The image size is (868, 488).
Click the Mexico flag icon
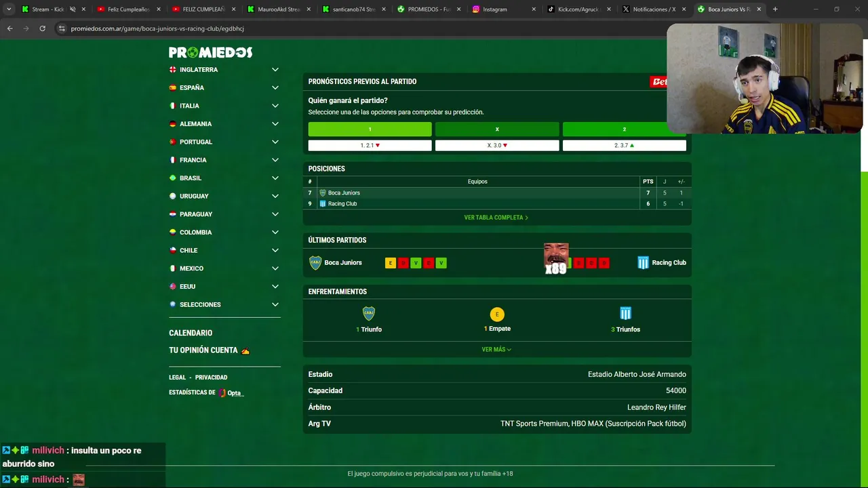click(173, 268)
